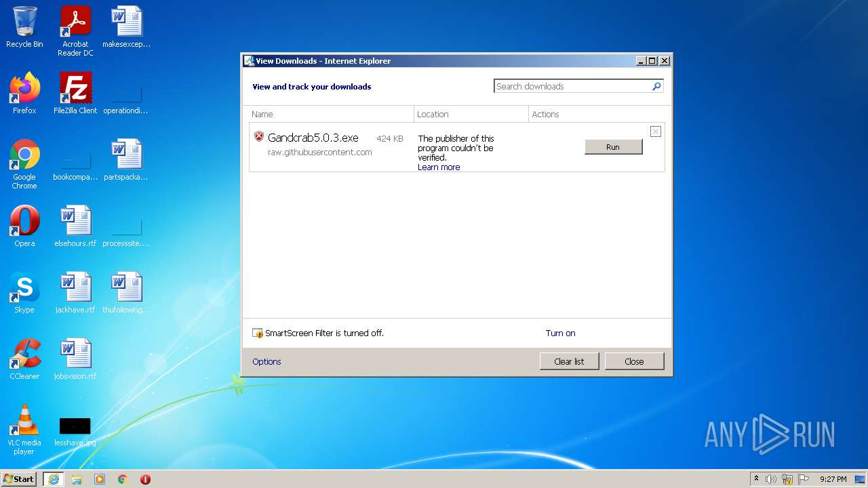The image size is (868, 488).
Task: Launch Google Chrome desktop shortcut
Action: 24,164
